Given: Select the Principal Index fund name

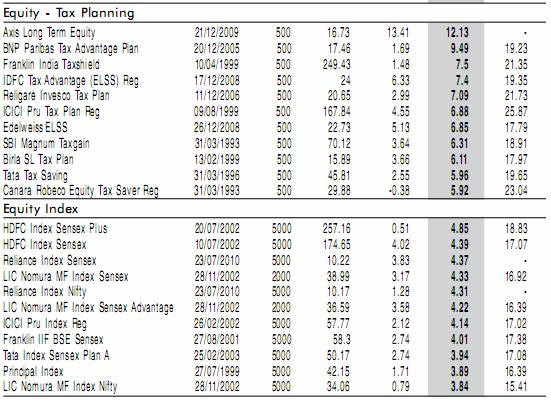Looking at the screenshot, I should tap(33, 371).
